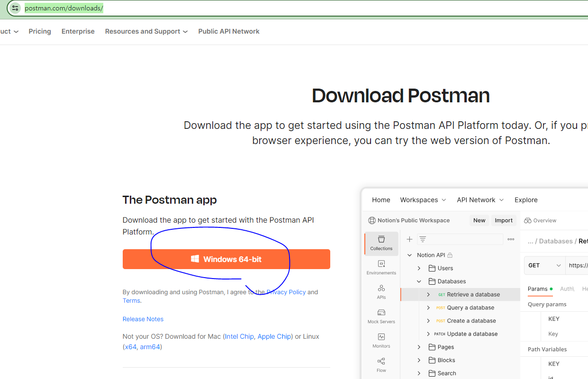
Task: Open the three-dot options above collection tree
Action: 511,239
